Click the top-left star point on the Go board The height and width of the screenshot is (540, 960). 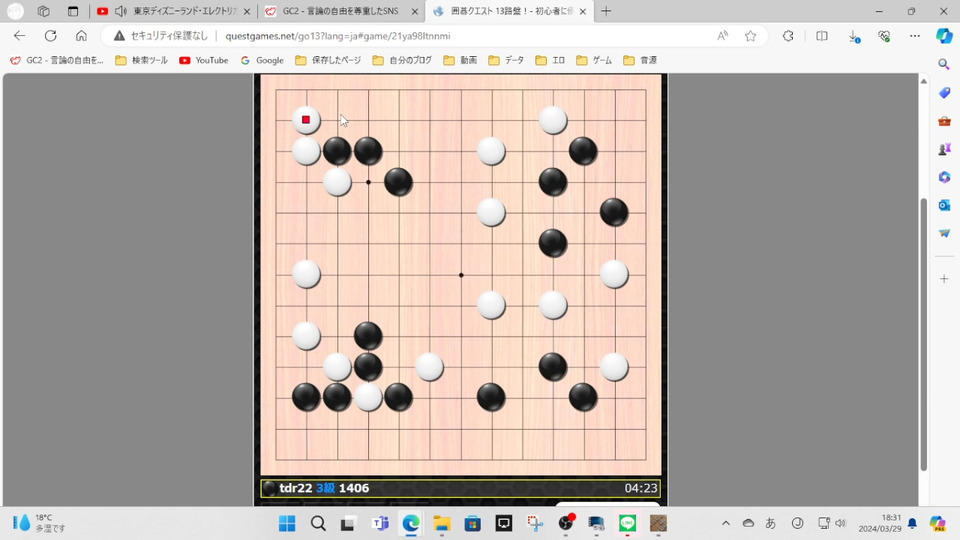pos(368,182)
